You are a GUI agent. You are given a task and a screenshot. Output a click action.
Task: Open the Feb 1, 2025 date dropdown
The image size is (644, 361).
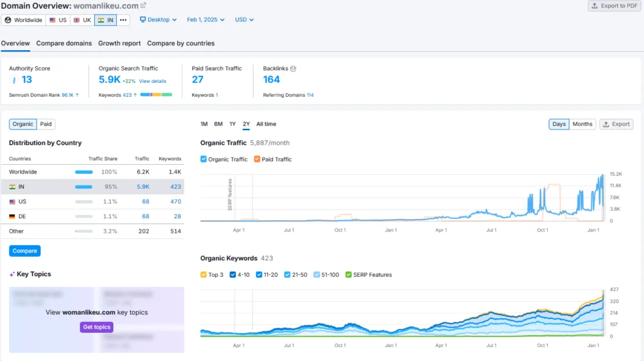[206, 19]
